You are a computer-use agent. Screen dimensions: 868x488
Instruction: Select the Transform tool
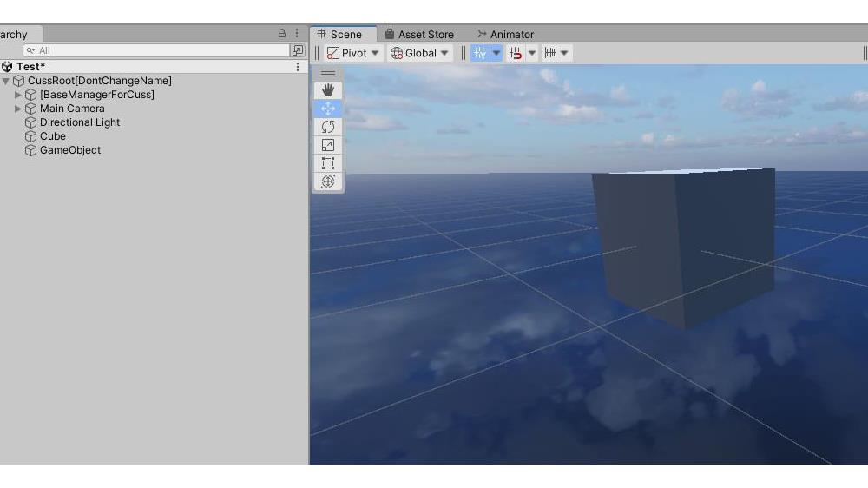pyautogui.click(x=327, y=181)
